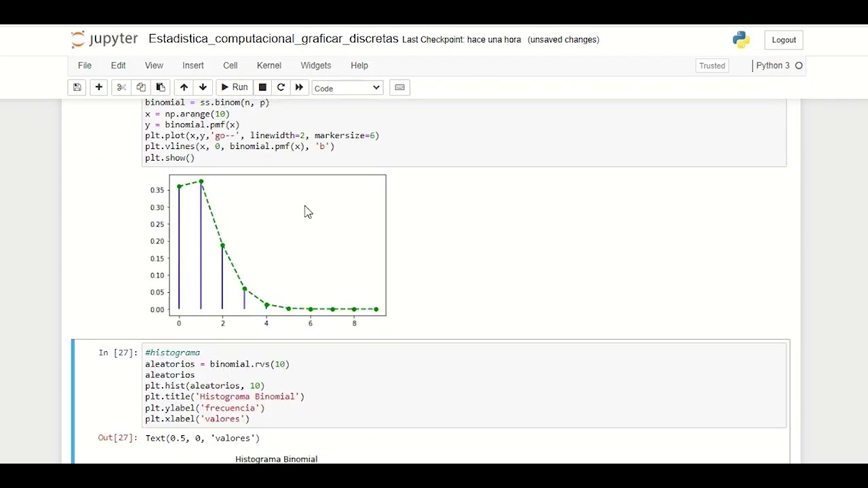This screenshot has width=868, height=488.
Task: Click into the #histograma code cell
Action: [x=464, y=386]
